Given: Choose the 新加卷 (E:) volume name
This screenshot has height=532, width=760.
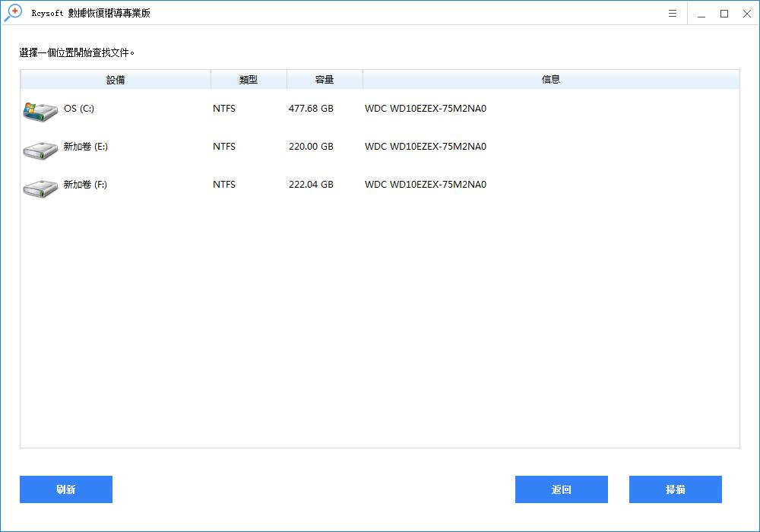Looking at the screenshot, I should tap(85, 147).
